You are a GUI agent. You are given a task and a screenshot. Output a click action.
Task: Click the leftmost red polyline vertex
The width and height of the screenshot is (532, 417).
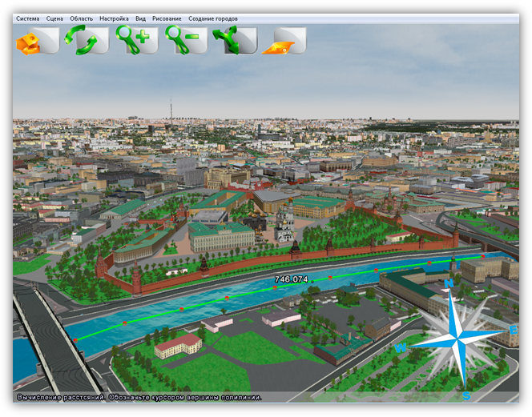pos(75,340)
